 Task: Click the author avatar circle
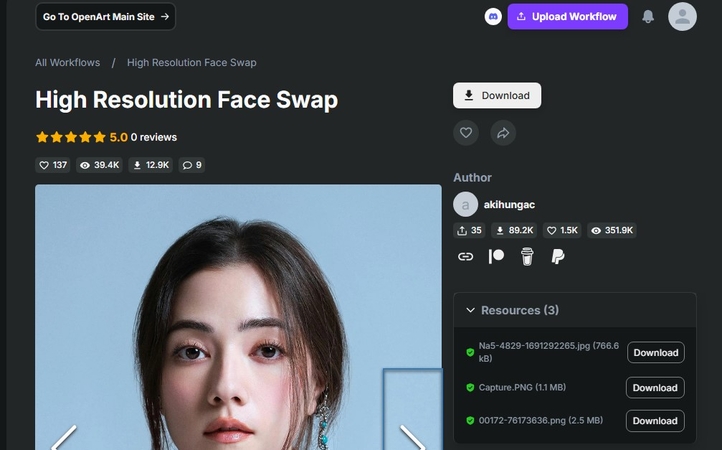(466, 205)
